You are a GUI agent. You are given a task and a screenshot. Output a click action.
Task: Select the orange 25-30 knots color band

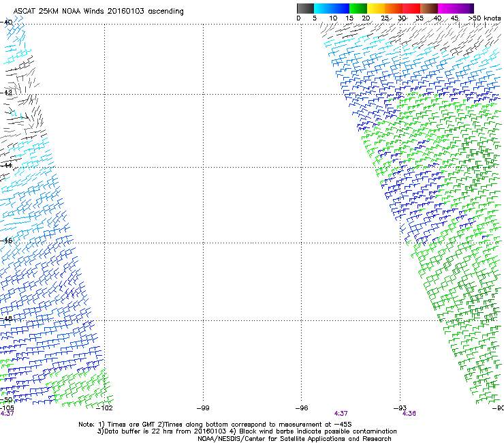[394, 8]
